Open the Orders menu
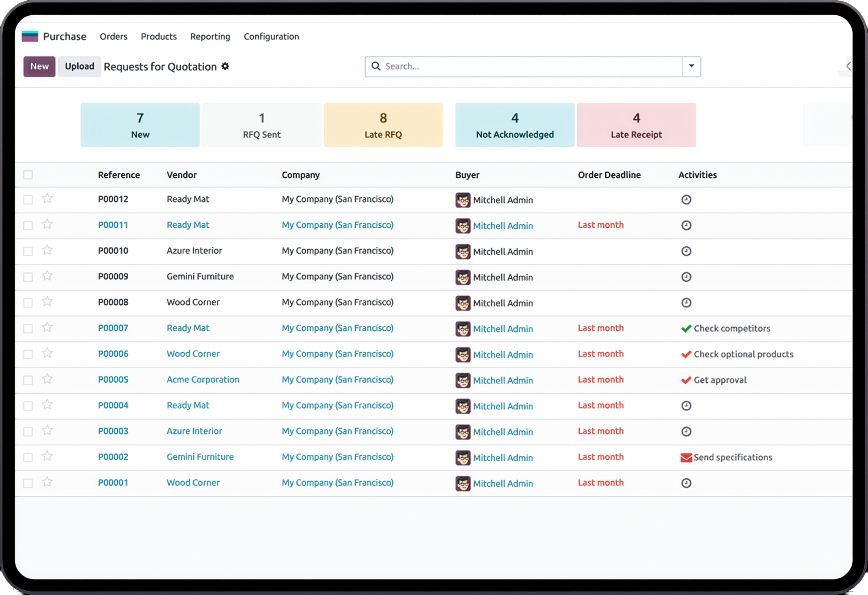 tap(113, 37)
